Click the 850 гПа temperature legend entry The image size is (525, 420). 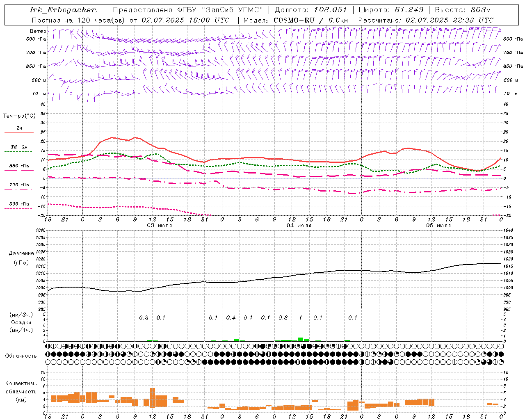tap(19, 166)
